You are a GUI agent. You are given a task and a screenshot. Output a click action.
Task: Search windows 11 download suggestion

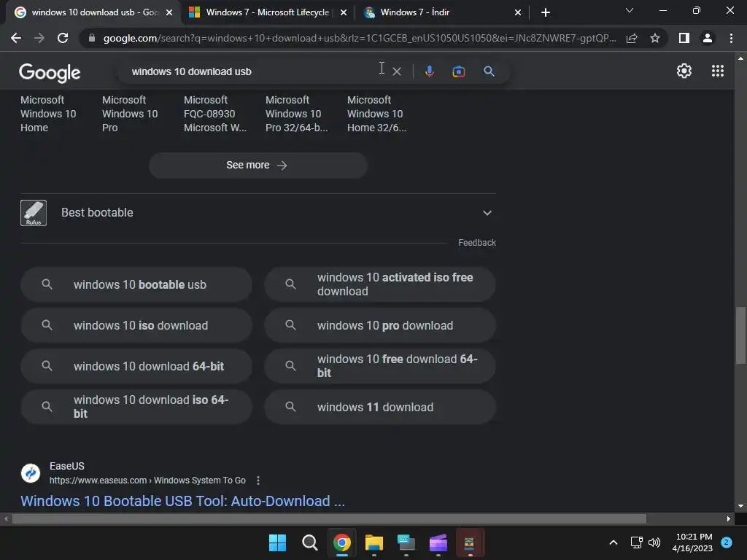pyautogui.click(x=379, y=407)
